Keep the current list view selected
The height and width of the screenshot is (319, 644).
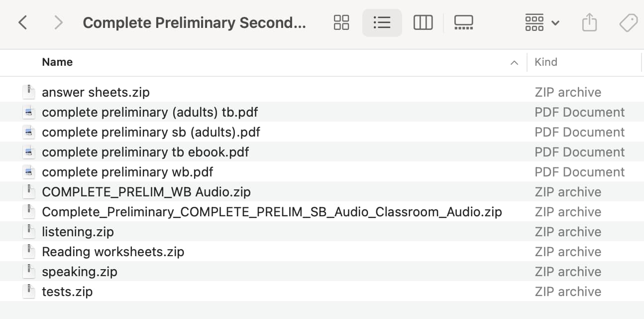382,22
